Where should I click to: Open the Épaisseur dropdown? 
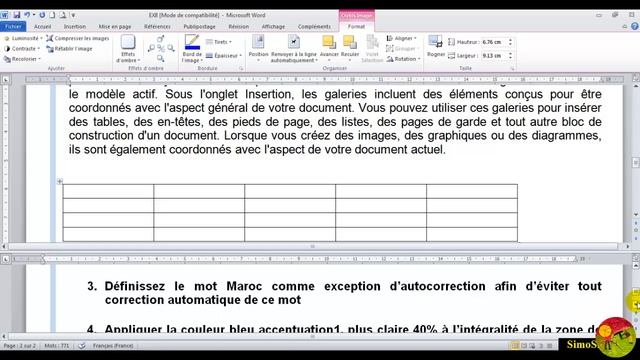224,56
